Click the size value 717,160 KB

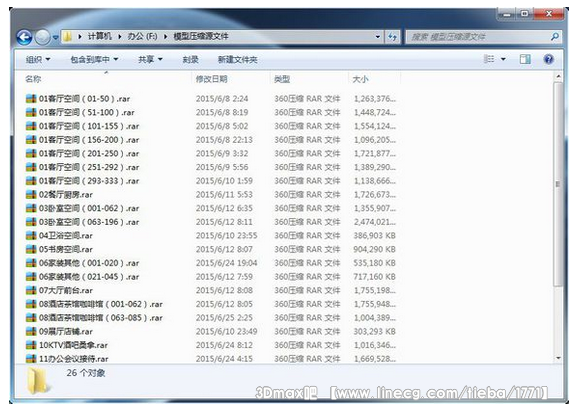point(375,277)
